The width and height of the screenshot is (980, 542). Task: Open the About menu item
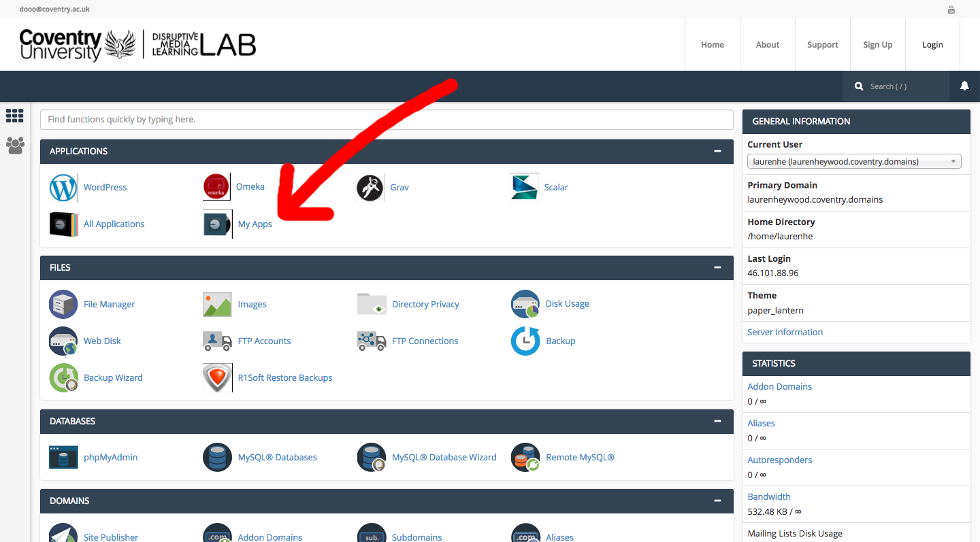(x=768, y=45)
